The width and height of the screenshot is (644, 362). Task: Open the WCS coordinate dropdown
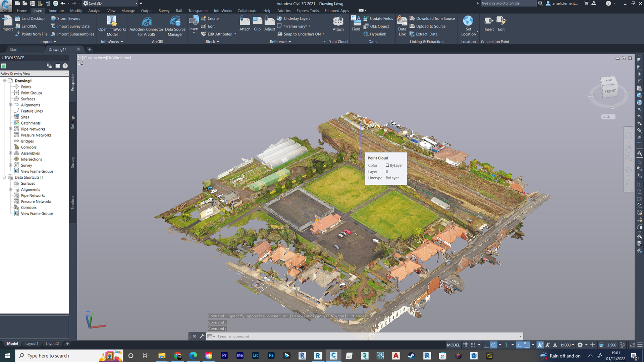pos(608,117)
